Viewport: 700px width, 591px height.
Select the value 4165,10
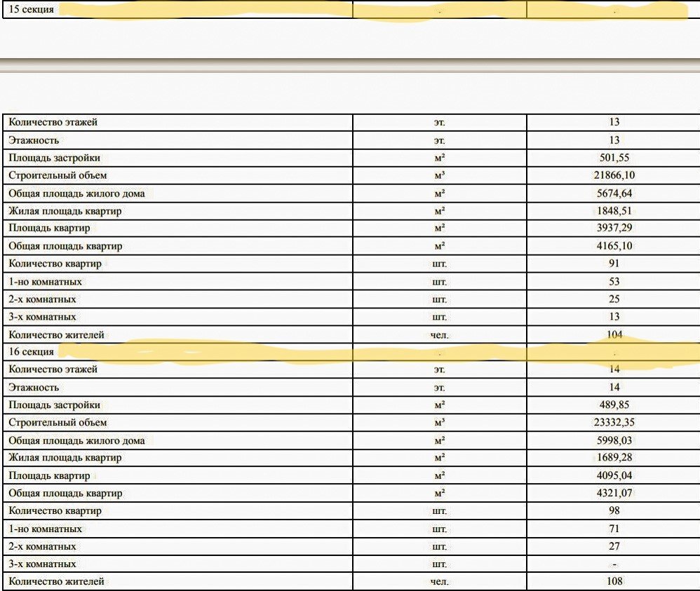614,245
